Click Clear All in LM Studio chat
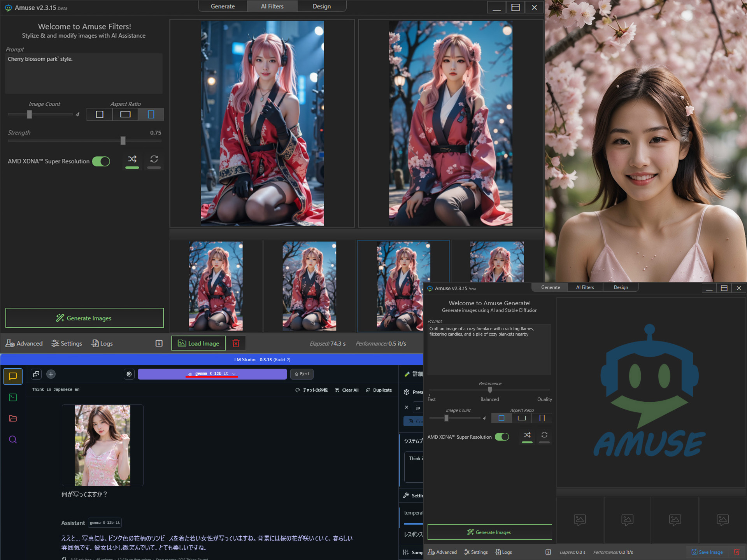 click(x=347, y=390)
